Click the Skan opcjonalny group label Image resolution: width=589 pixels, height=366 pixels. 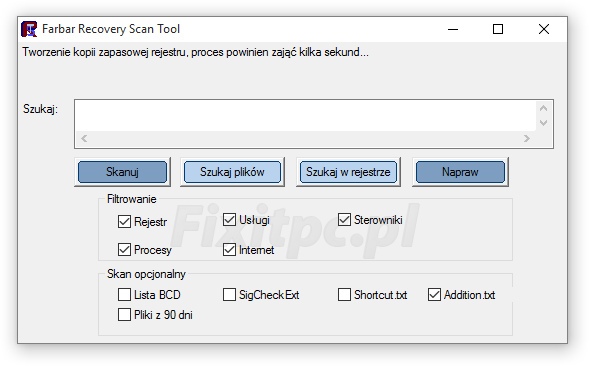click(x=146, y=274)
